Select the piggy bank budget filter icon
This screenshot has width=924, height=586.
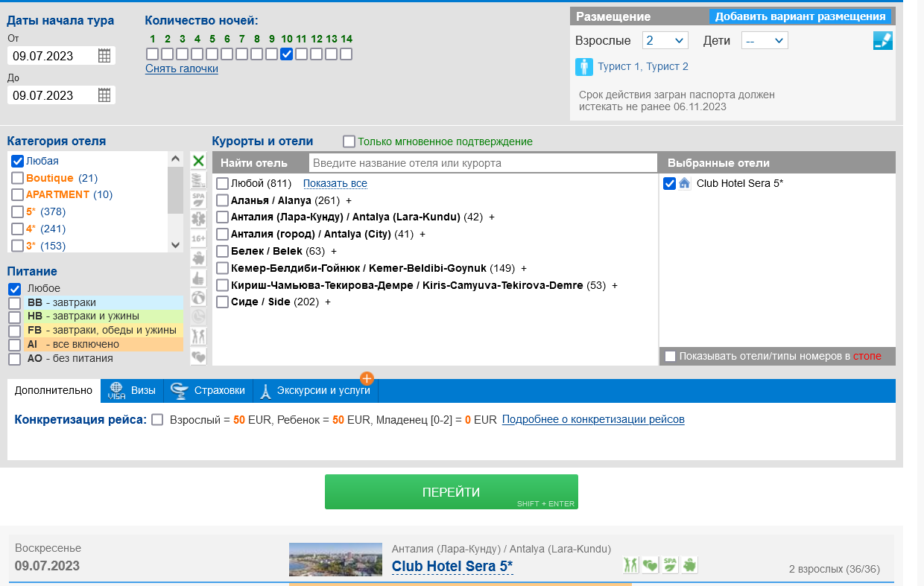tap(198, 258)
